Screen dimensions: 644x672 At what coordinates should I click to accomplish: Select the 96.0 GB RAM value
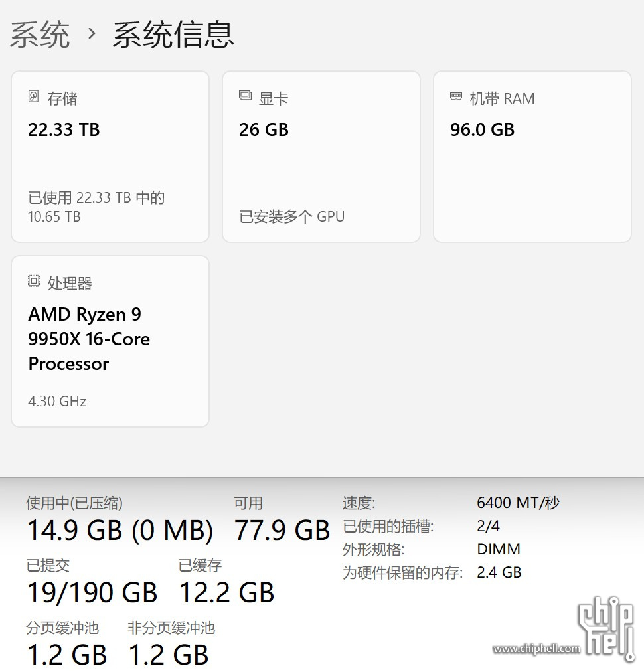482,130
